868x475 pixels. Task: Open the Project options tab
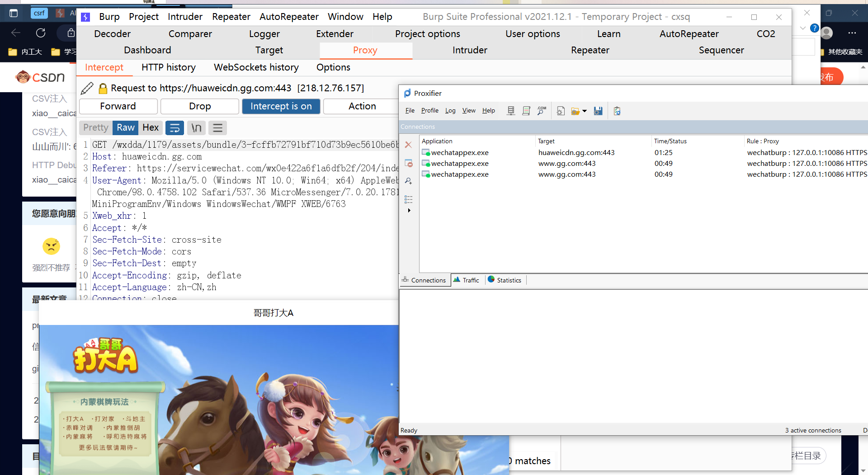[x=428, y=34]
